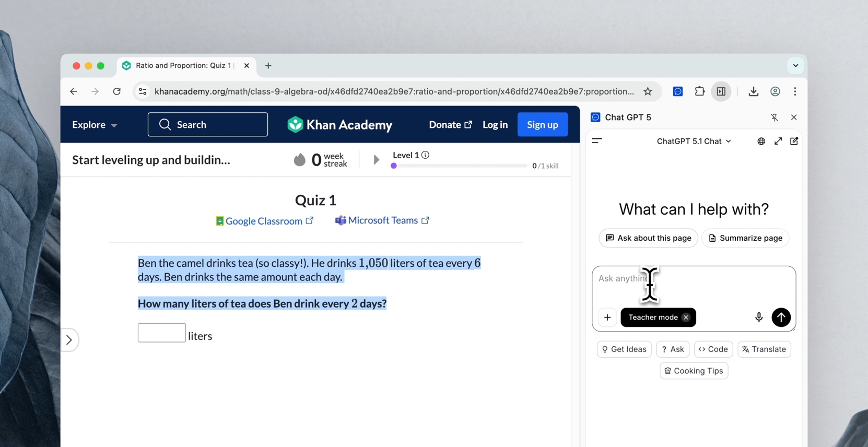
Task: Expand the Explore dropdown menu
Action: 95,125
